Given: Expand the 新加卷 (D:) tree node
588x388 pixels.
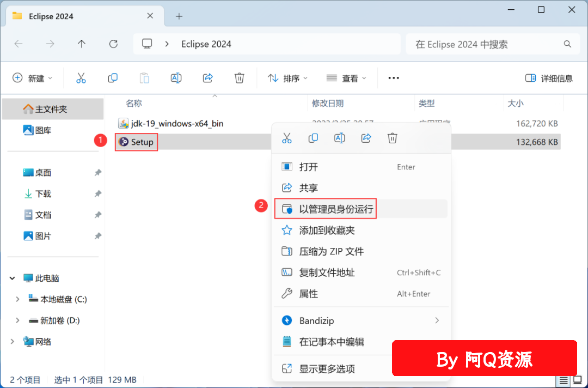Looking at the screenshot, I should pos(17,320).
